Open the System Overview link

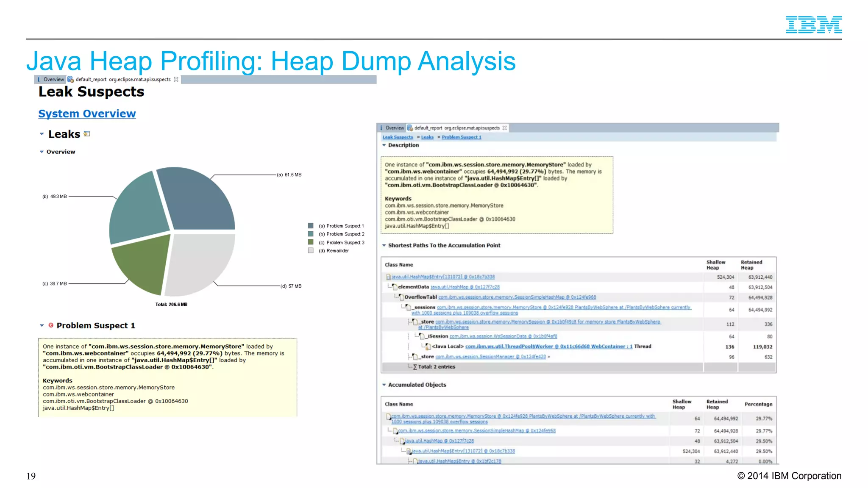pos(87,114)
